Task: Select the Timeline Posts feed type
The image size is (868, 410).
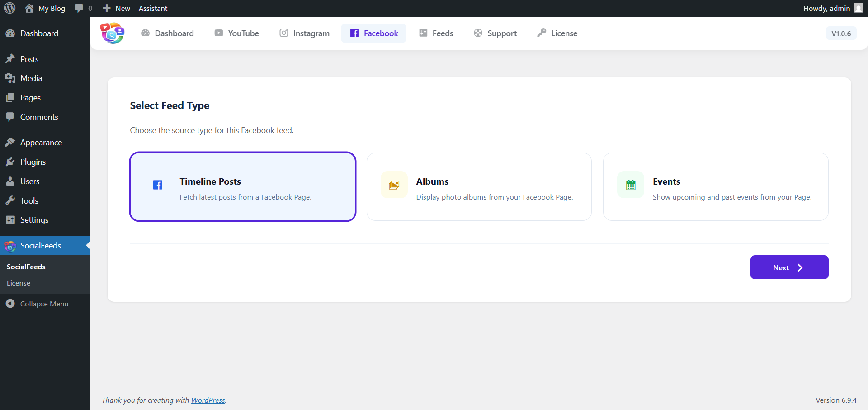Action: (243, 186)
